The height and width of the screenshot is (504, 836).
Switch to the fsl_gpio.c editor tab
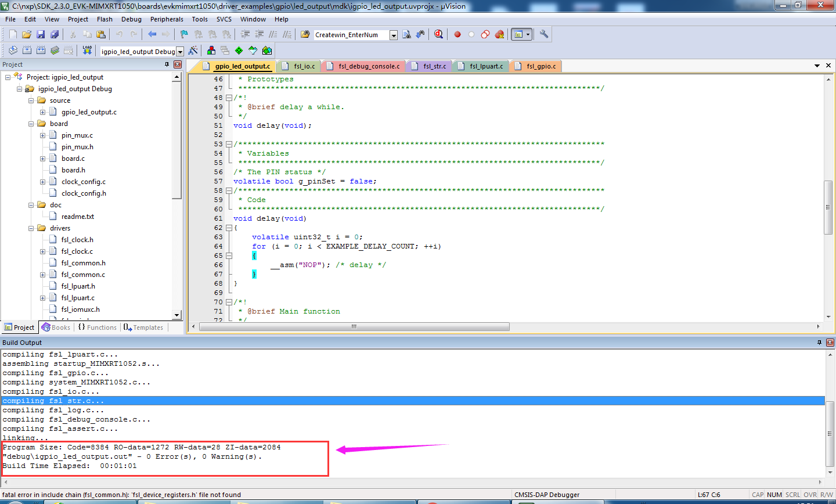click(536, 66)
